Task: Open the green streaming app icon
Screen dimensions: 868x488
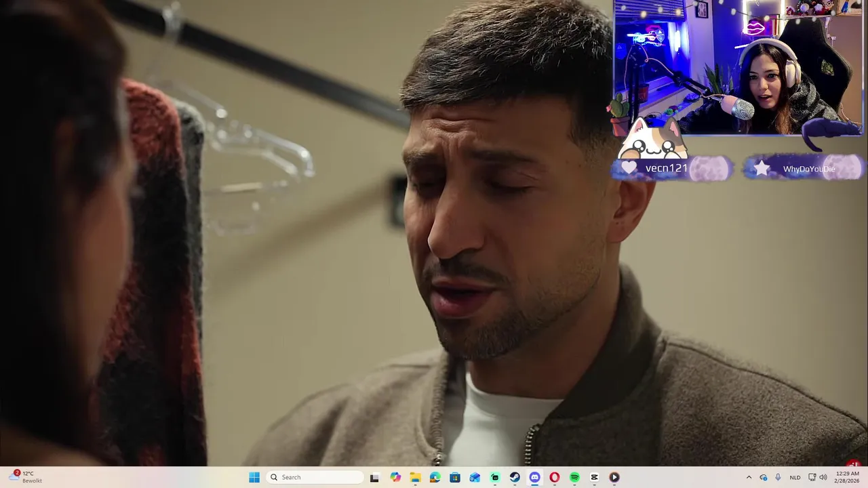Action: pyautogui.click(x=495, y=477)
